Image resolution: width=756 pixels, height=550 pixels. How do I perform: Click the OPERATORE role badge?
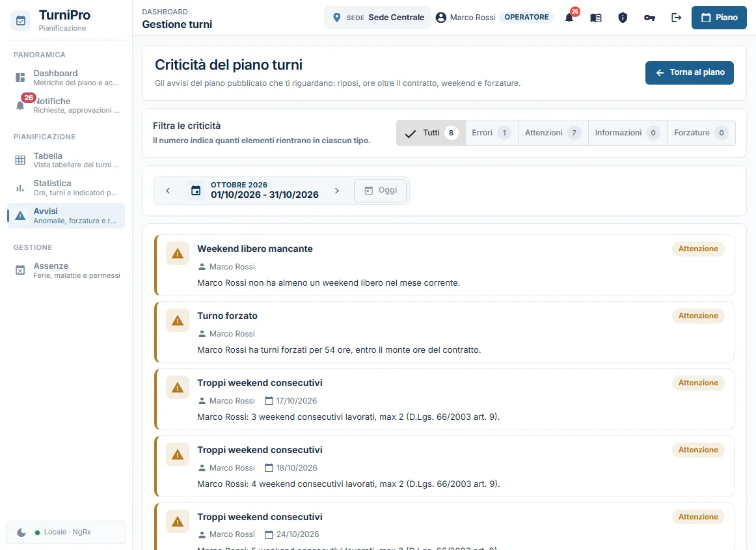point(526,18)
